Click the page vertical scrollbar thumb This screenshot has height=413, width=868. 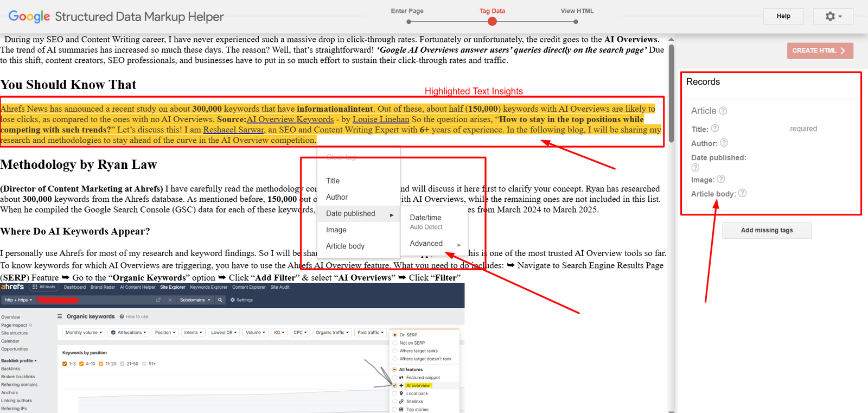[x=672, y=93]
